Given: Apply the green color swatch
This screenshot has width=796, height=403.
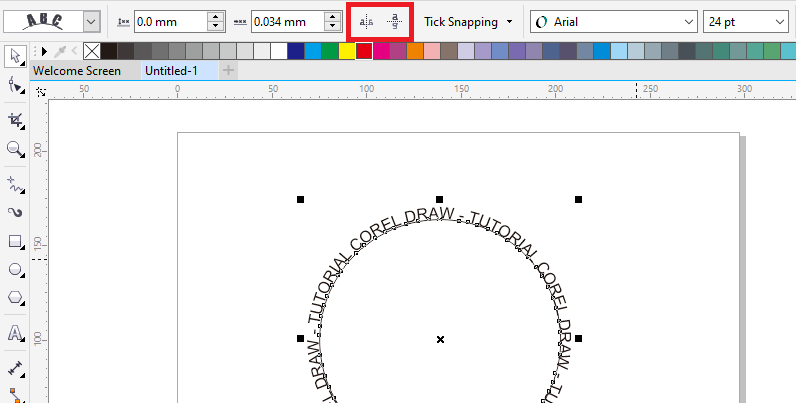Looking at the screenshot, I should pyautogui.click(x=330, y=51).
